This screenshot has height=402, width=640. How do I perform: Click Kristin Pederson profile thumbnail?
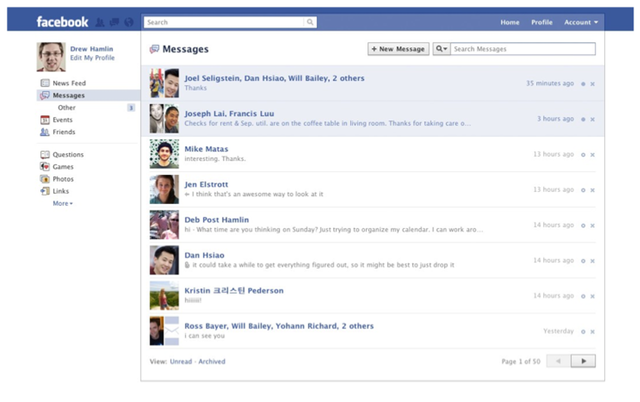click(x=164, y=295)
